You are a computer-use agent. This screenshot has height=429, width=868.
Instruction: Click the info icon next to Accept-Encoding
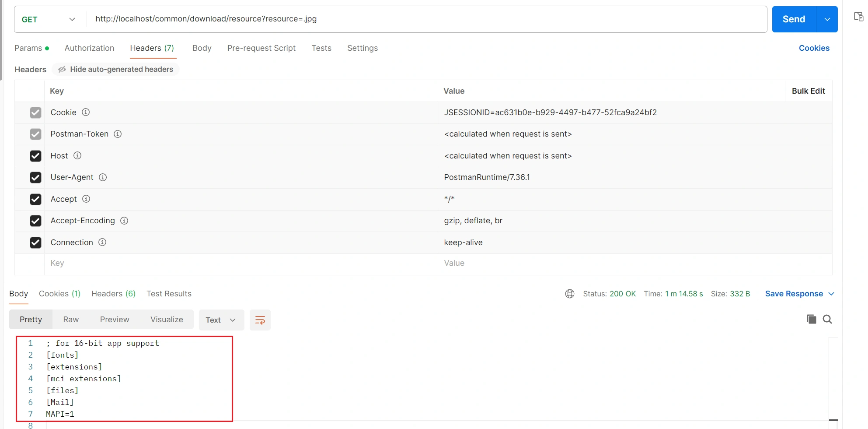[124, 221]
